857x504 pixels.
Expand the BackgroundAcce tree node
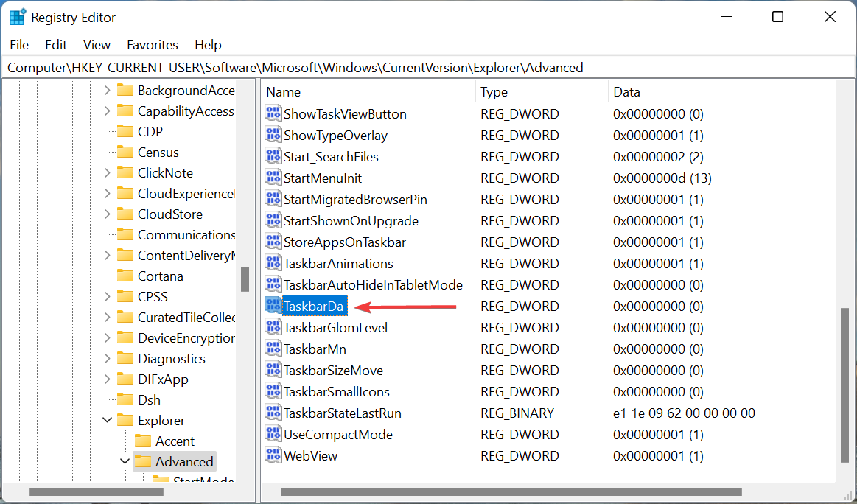(107, 90)
